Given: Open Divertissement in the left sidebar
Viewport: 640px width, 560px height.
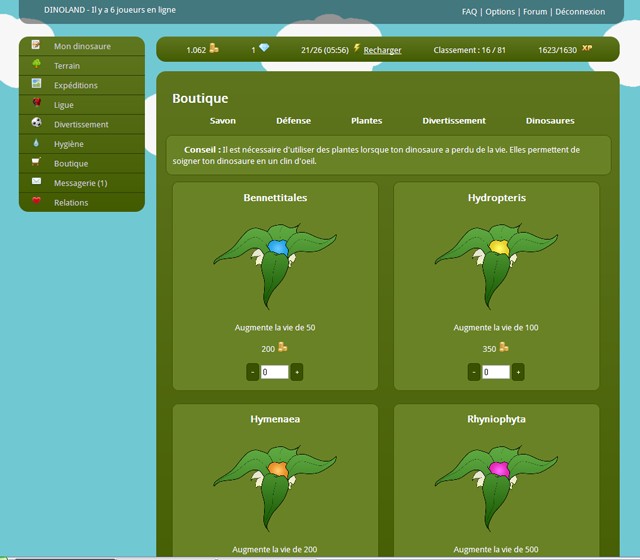Looking at the screenshot, I should coord(82,124).
